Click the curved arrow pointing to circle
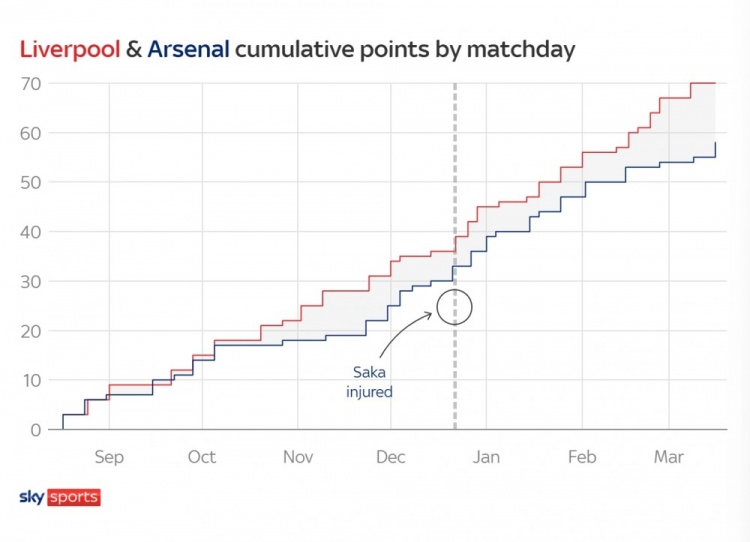 point(406,334)
